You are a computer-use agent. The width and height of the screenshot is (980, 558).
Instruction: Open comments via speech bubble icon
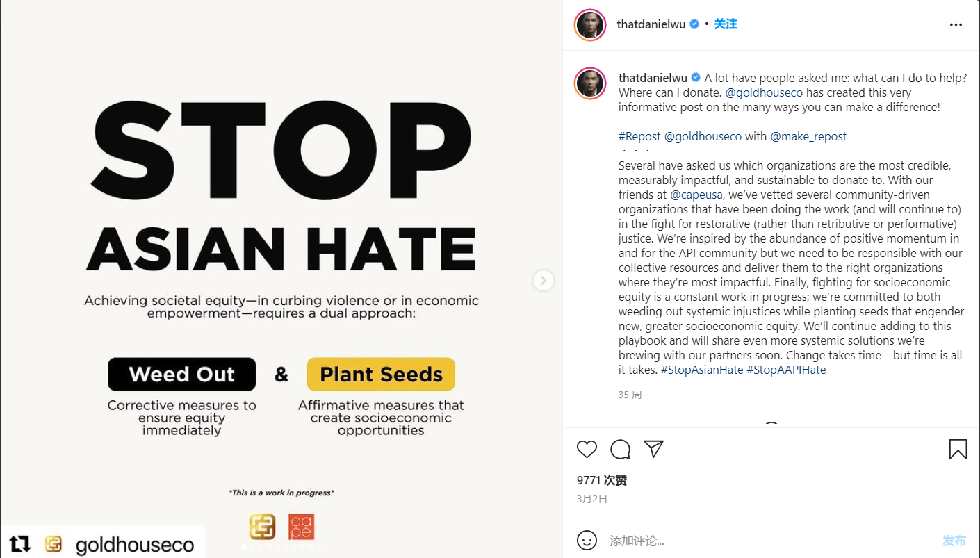click(620, 450)
